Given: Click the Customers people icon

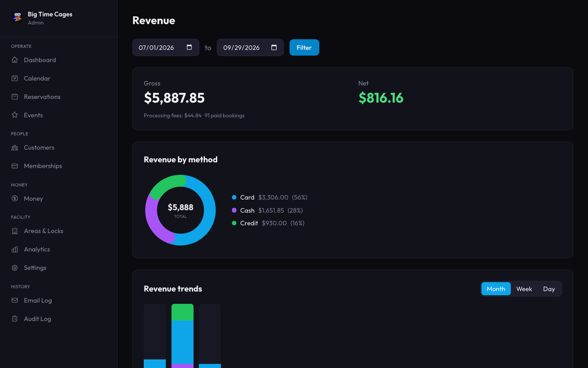Looking at the screenshot, I should (15, 148).
